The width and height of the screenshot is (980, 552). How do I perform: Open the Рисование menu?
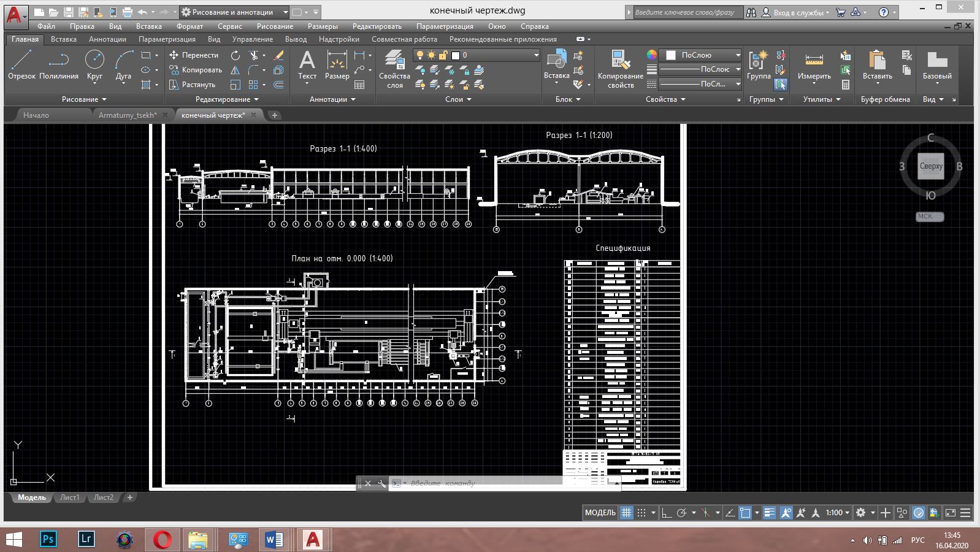[275, 26]
